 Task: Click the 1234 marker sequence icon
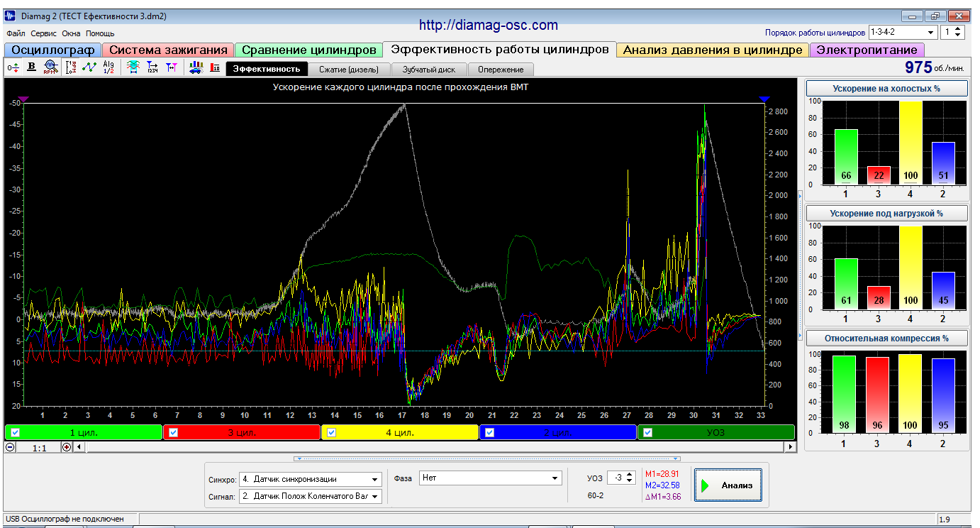coord(152,67)
